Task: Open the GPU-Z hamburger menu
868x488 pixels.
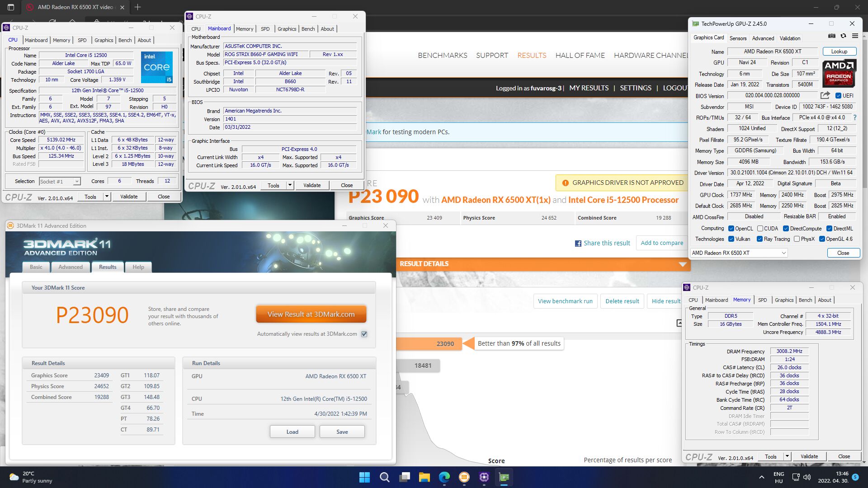Action: (x=855, y=36)
